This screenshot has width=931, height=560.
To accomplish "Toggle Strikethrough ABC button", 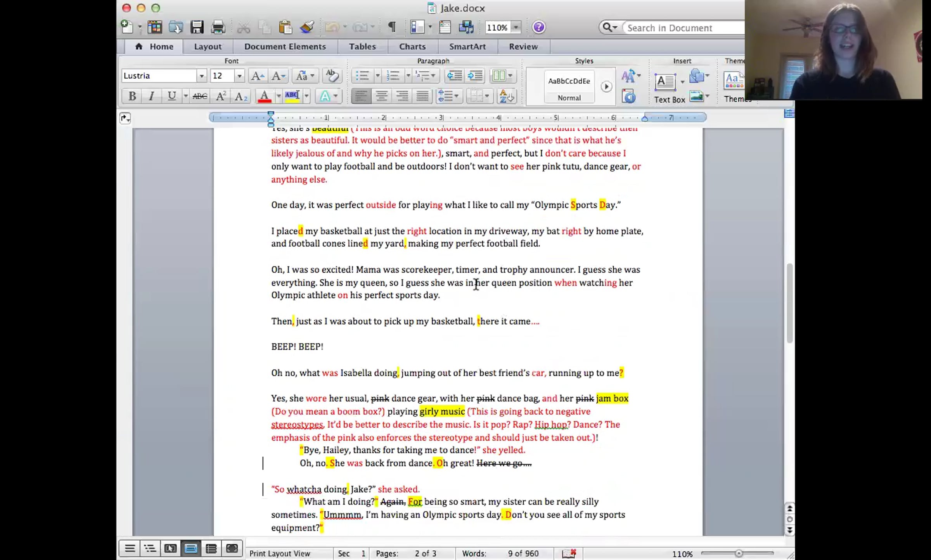I will click(x=200, y=96).
